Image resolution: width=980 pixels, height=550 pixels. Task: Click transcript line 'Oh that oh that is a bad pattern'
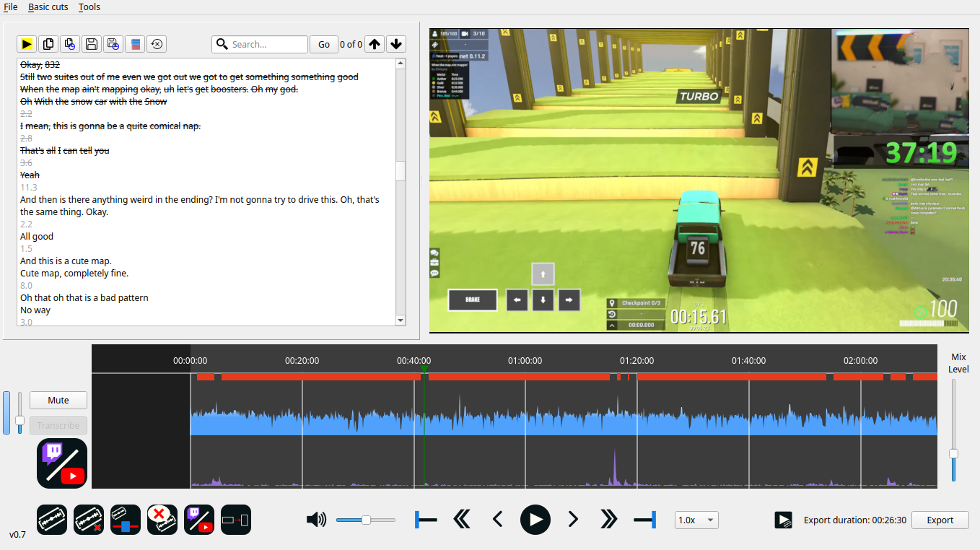click(x=84, y=297)
